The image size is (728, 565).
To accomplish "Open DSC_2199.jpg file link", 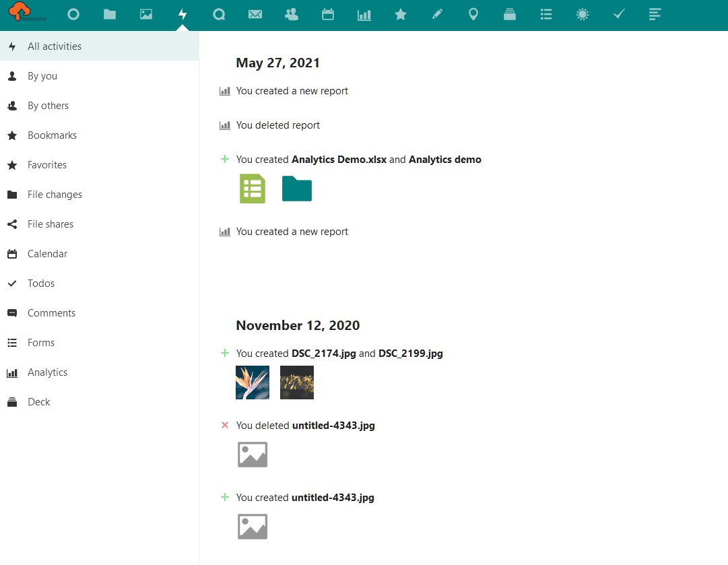I will click(x=410, y=354).
